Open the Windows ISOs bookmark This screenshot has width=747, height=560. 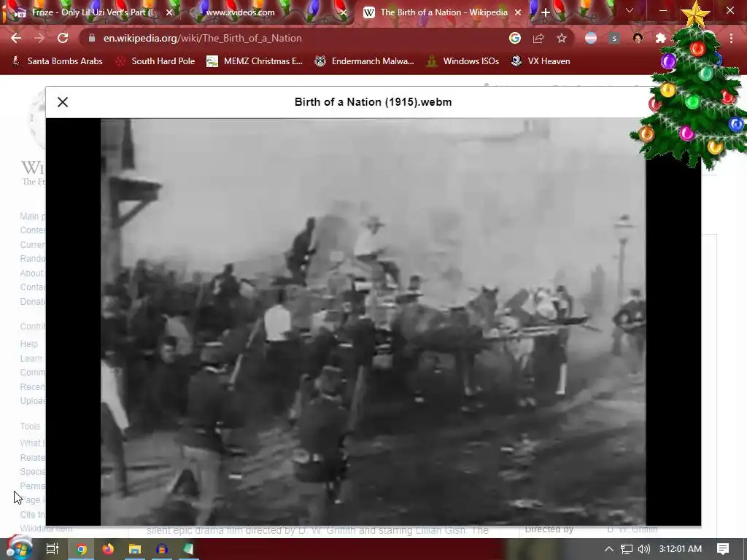(x=463, y=61)
